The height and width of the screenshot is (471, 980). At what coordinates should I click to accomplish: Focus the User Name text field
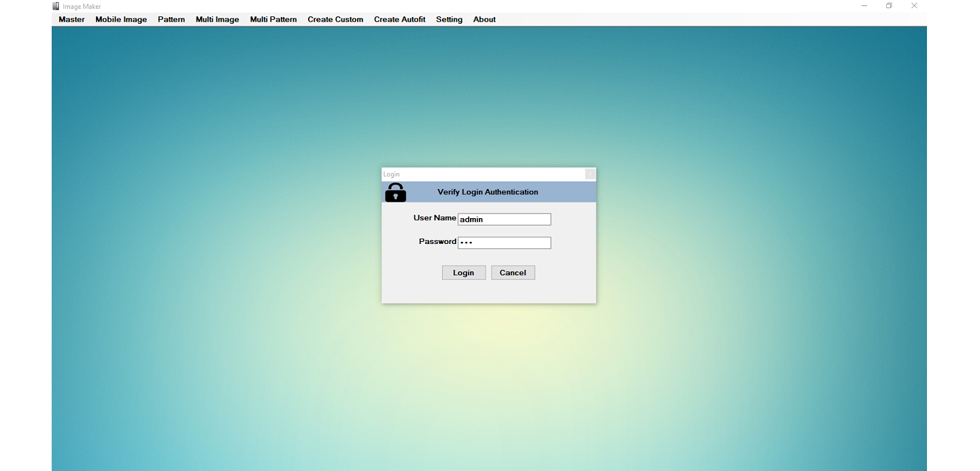pyautogui.click(x=504, y=220)
